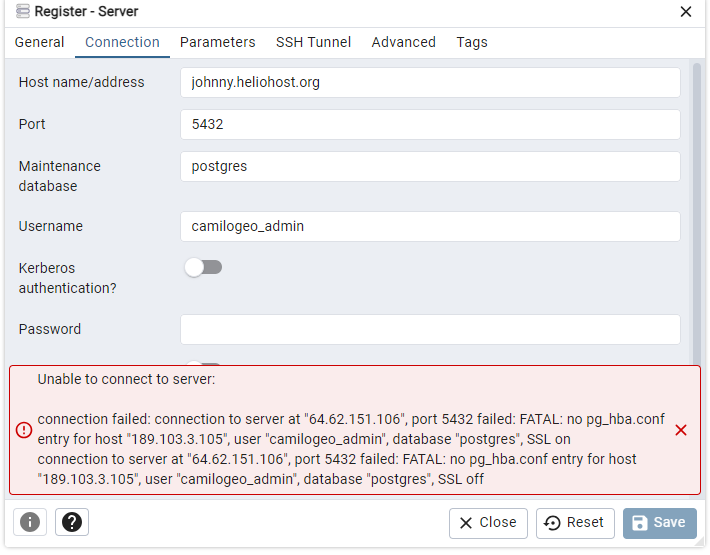The height and width of the screenshot is (555, 710).
Task: Open help via question mark icon
Action: click(x=72, y=522)
